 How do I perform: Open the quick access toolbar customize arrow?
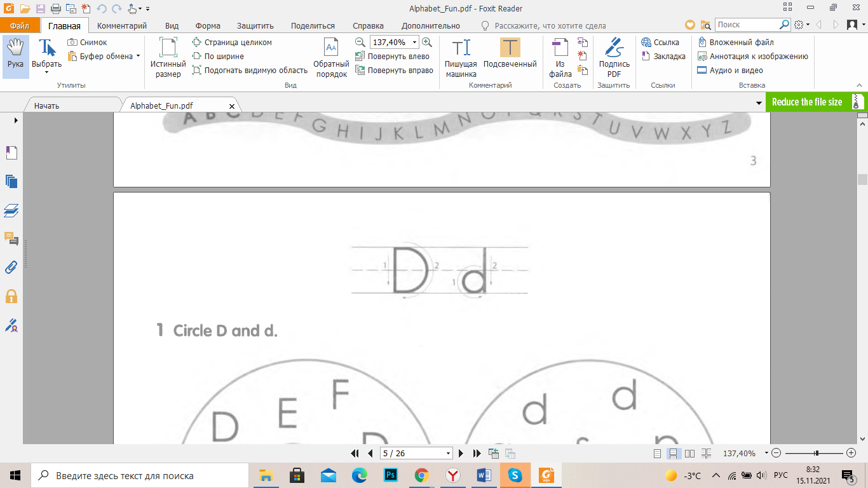click(x=147, y=9)
